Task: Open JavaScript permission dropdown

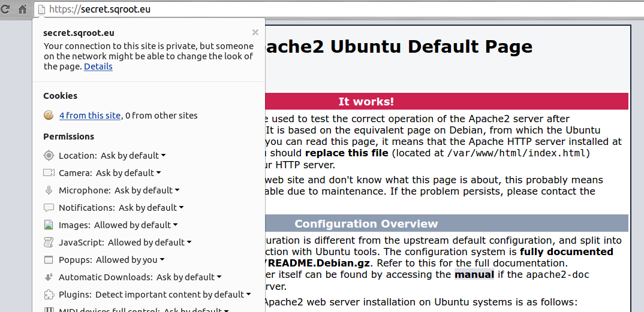Action: pyautogui.click(x=150, y=243)
